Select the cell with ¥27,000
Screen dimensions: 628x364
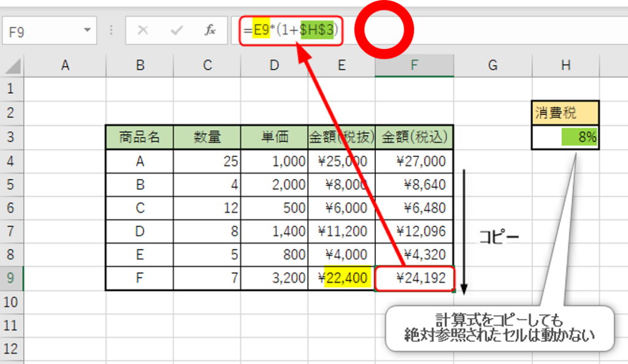click(x=414, y=161)
